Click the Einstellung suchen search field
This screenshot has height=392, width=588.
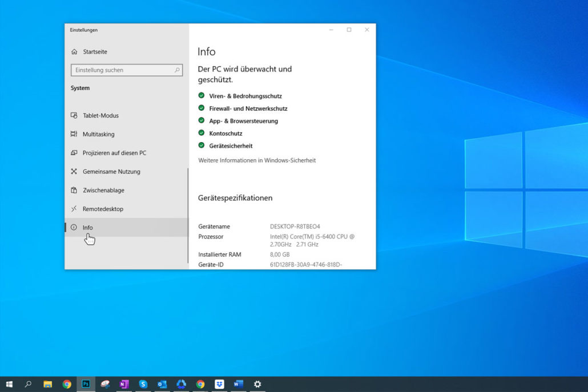click(123, 70)
